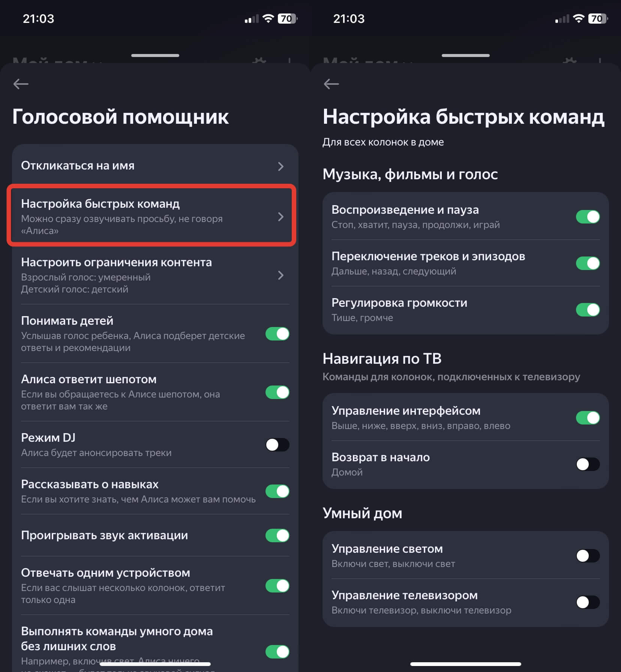621x672 pixels.
Task: Toggle the Возврат в начало switch on
Action: point(588,464)
